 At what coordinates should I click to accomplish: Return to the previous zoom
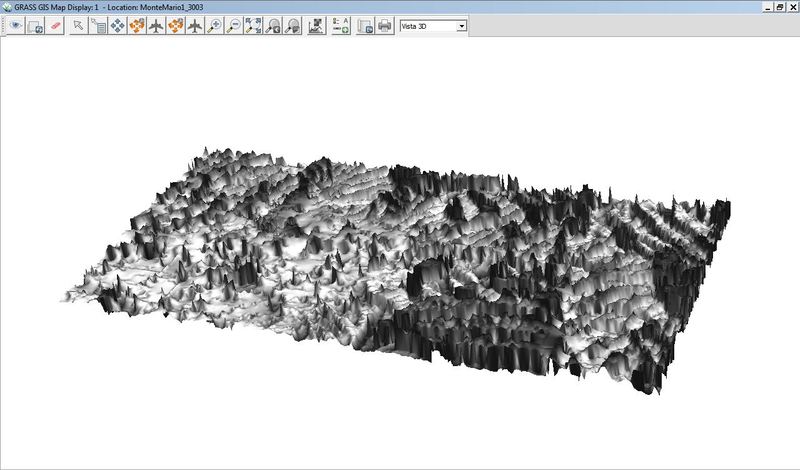(272, 26)
